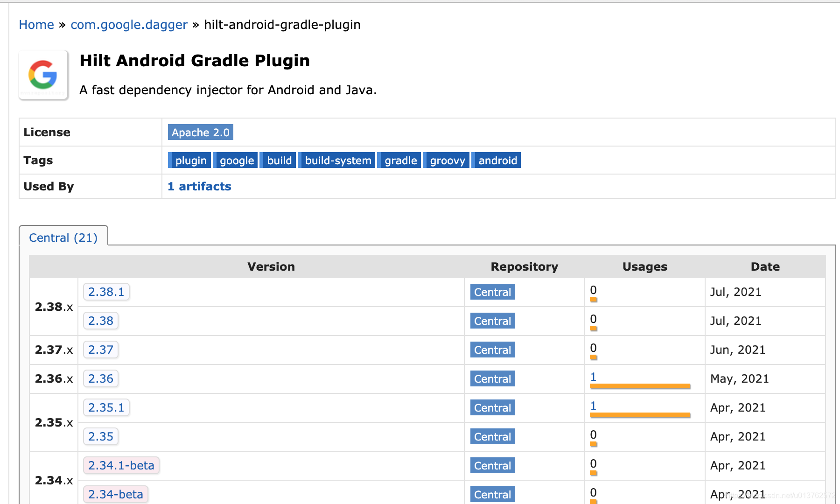
Task: Select the plugin tag
Action: pyautogui.click(x=189, y=161)
